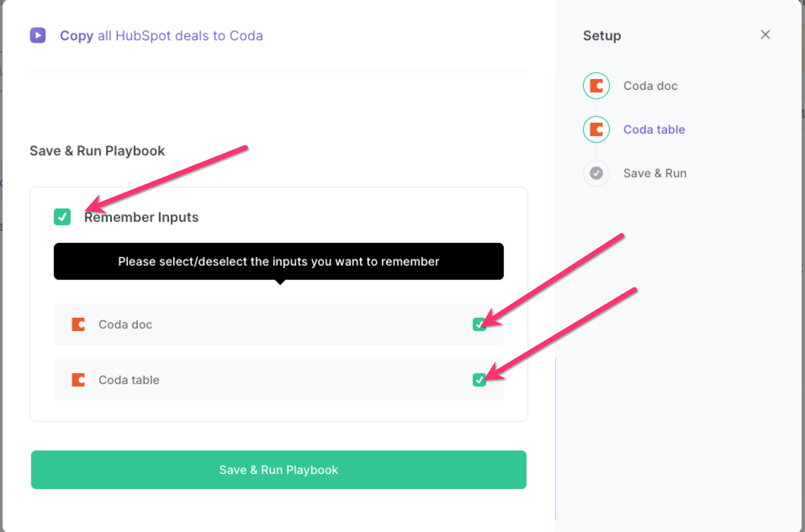
Task: Click the Coda doc input row
Action: coord(279,324)
